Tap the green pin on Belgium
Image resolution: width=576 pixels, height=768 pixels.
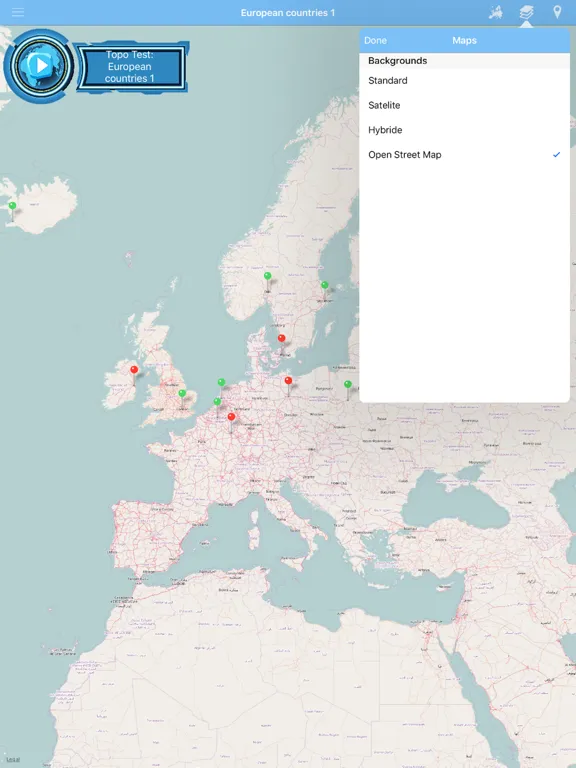(217, 402)
